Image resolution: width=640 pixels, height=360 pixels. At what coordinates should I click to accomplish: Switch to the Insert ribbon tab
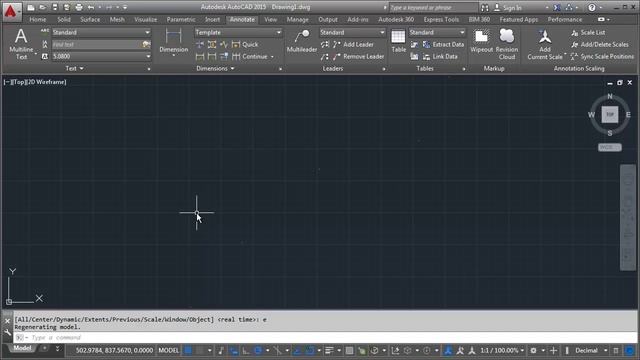coord(212,20)
